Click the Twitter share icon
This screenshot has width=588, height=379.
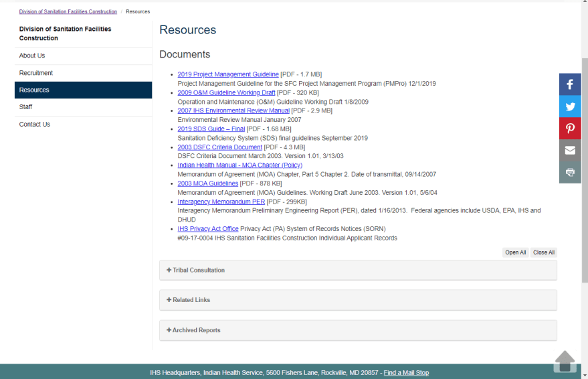570,106
